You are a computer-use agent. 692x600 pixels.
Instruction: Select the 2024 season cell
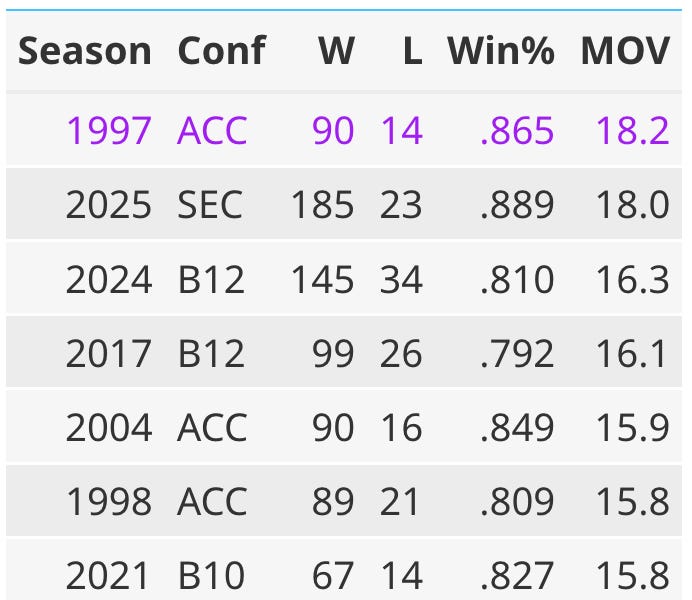pyautogui.click(x=109, y=278)
